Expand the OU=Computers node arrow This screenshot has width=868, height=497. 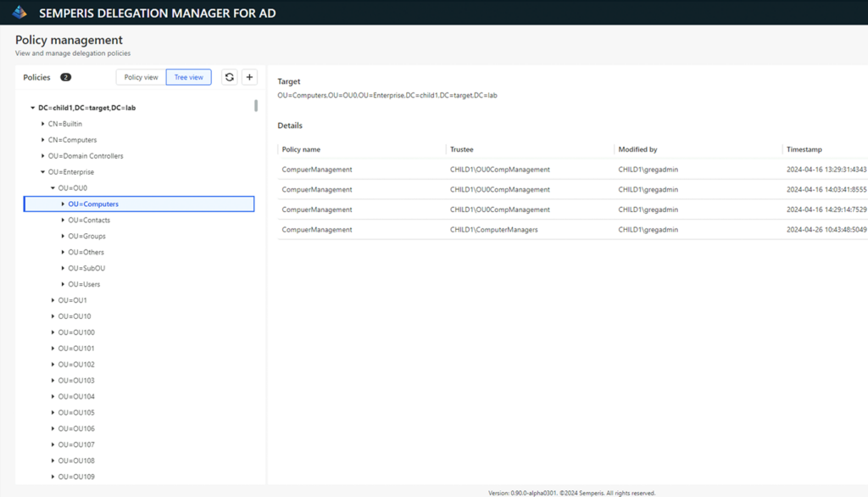[x=63, y=204]
